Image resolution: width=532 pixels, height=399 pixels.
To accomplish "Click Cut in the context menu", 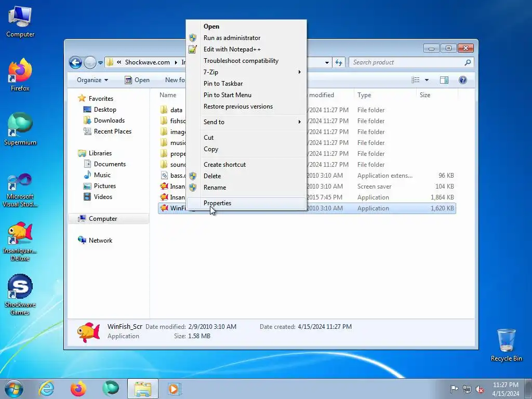I will tap(246, 137).
